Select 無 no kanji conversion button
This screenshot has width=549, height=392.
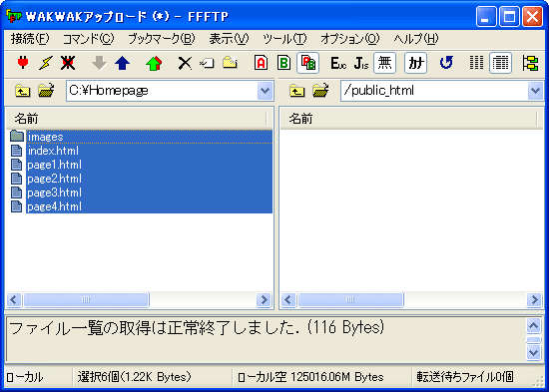384,63
